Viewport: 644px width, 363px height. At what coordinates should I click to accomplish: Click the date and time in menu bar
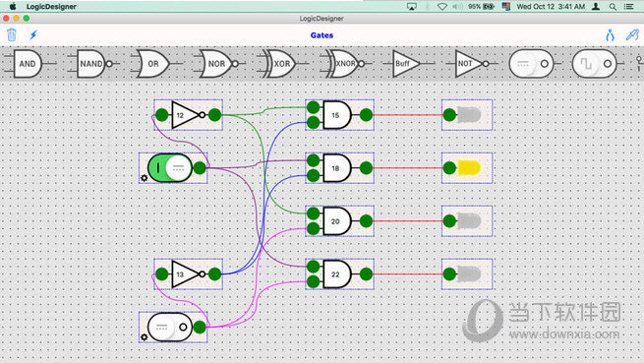tap(551, 7)
